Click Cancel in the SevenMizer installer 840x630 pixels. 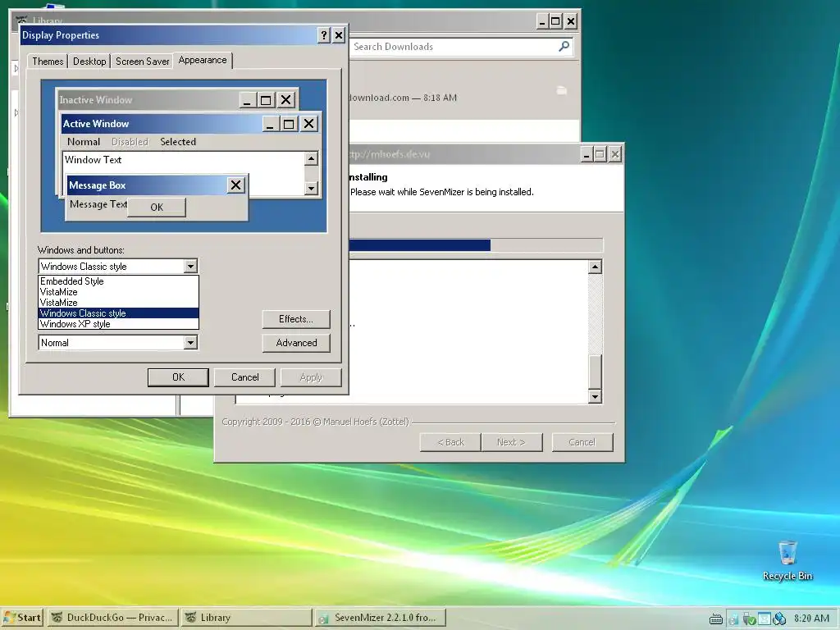click(x=582, y=442)
